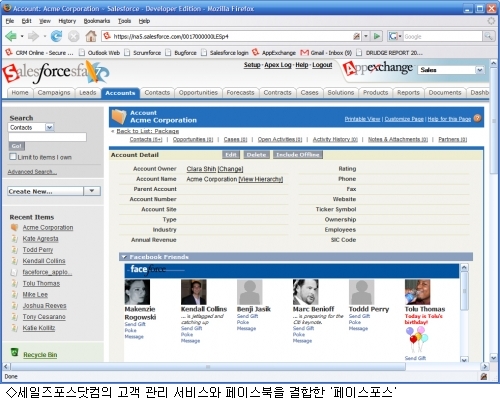Click the horizontal scrollbar at page bottom
Viewport: 500px width, 404px height.
[208, 367]
